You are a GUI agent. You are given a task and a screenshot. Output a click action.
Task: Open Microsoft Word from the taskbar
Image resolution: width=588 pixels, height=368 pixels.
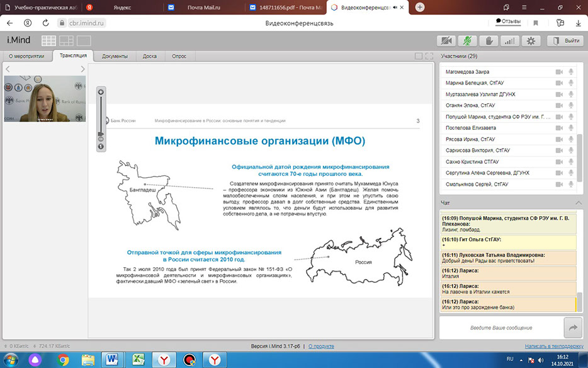pos(112,360)
